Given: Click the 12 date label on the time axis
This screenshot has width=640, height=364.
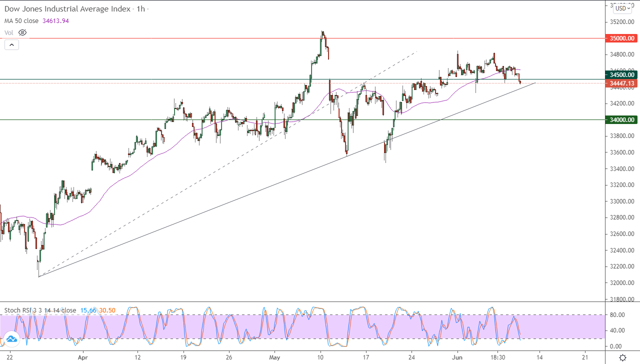Looking at the screenshot, I should point(138,358).
